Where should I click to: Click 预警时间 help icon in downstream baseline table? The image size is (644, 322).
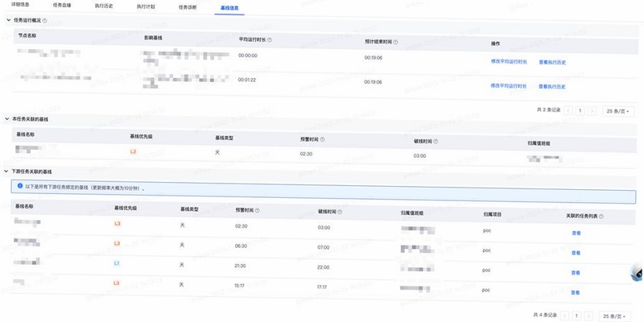[257, 210]
